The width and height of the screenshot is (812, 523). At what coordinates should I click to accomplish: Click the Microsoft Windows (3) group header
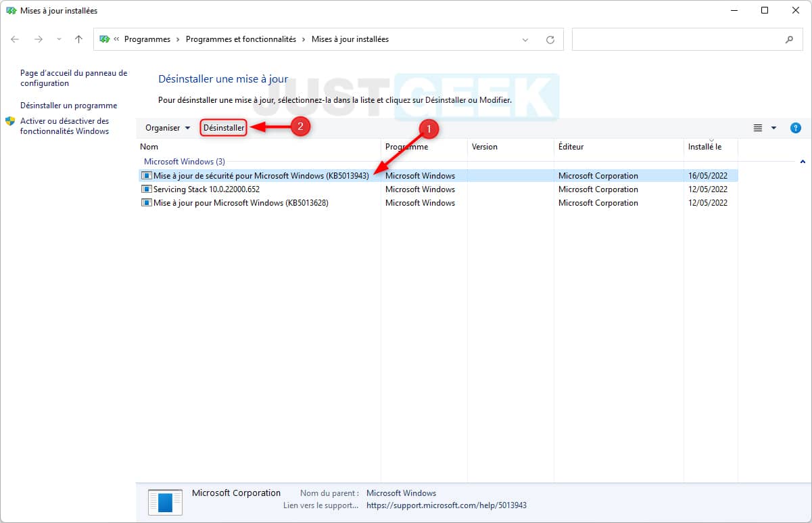[185, 162]
